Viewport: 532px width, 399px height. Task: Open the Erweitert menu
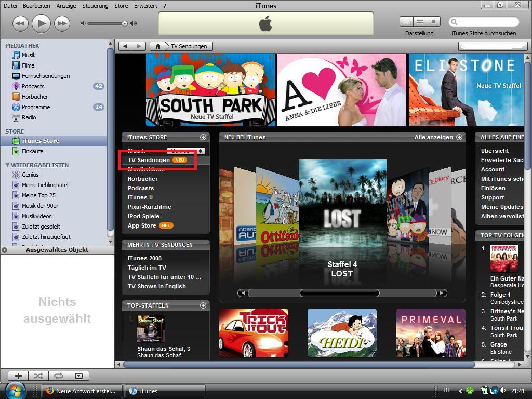(x=145, y=6)
